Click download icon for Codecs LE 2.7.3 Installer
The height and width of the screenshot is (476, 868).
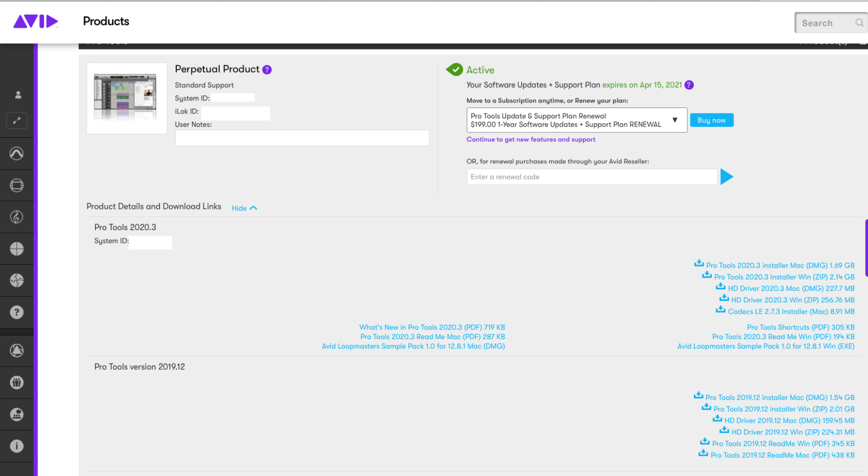(720, 309)
